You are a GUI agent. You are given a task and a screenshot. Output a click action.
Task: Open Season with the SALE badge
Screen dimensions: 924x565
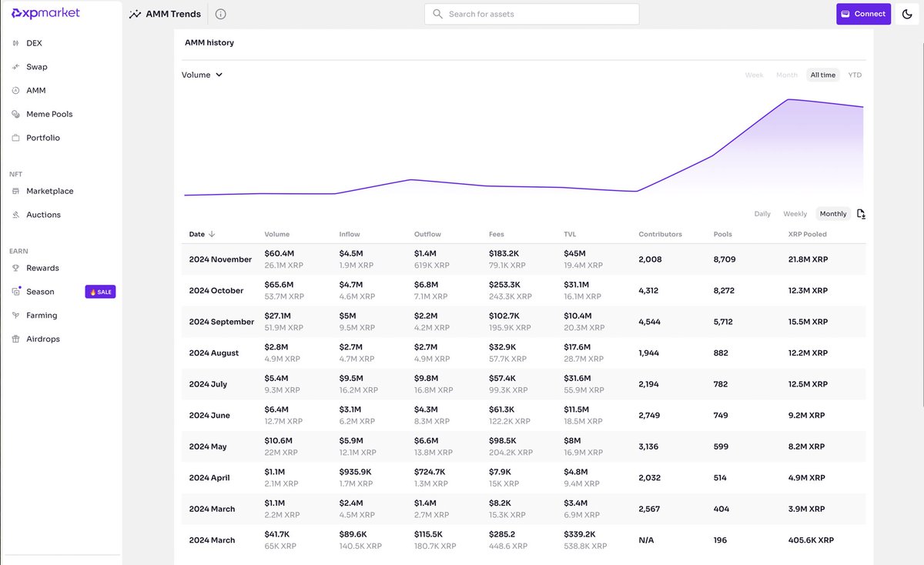click(42, 292)
